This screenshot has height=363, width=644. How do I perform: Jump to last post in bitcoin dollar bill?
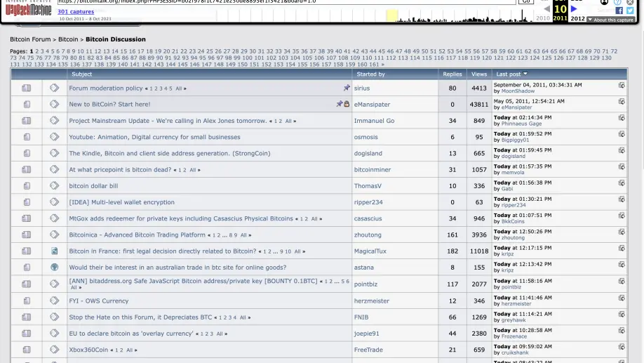pos(622,183)
